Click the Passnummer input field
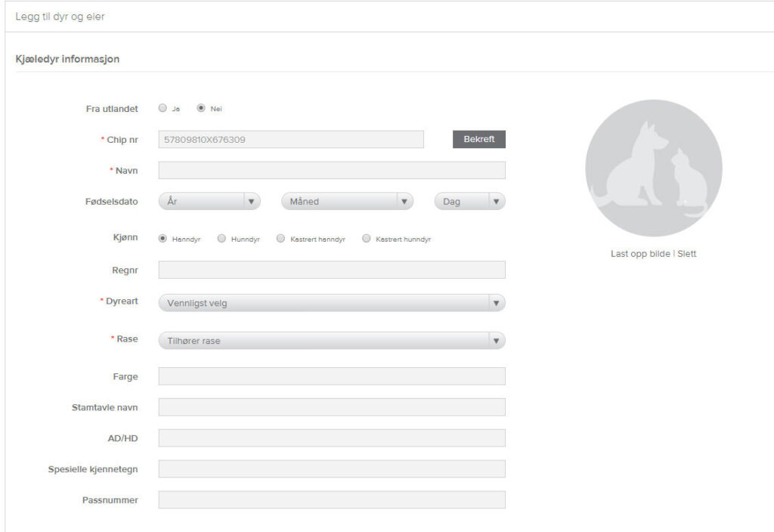774x532 pixels. [x=331, y=500]
